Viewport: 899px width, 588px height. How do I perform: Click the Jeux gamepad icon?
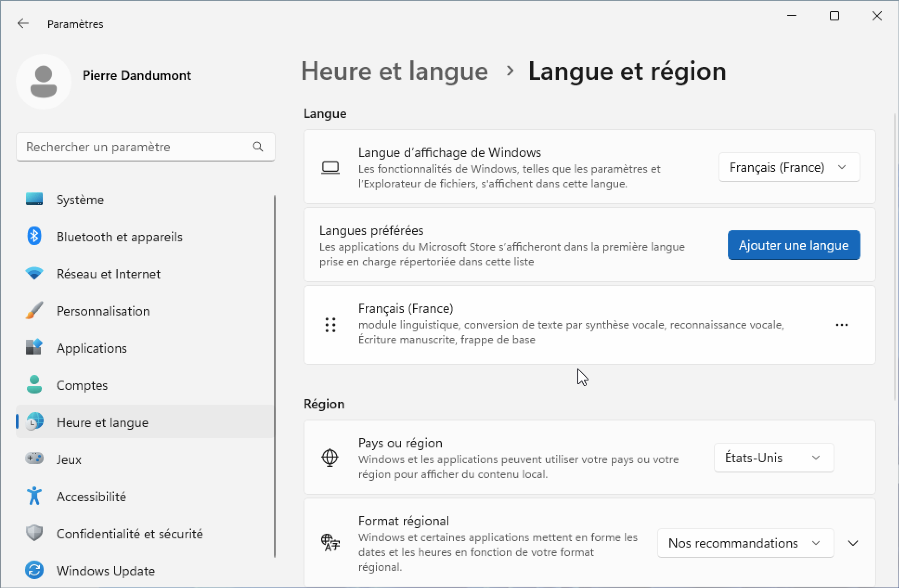click(x=34, y=459)
